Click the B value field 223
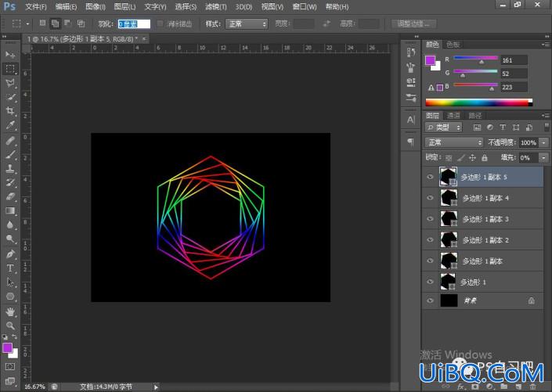This screenshot has width=552, height=392. coord(514,88)
